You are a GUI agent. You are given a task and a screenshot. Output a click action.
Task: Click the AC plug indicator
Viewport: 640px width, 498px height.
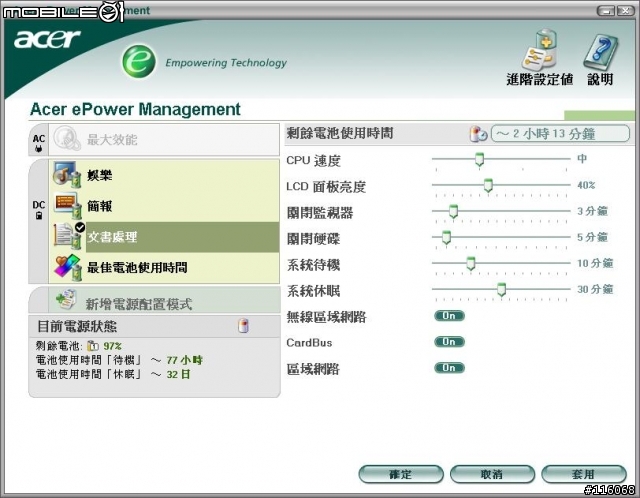click(39, 143)
